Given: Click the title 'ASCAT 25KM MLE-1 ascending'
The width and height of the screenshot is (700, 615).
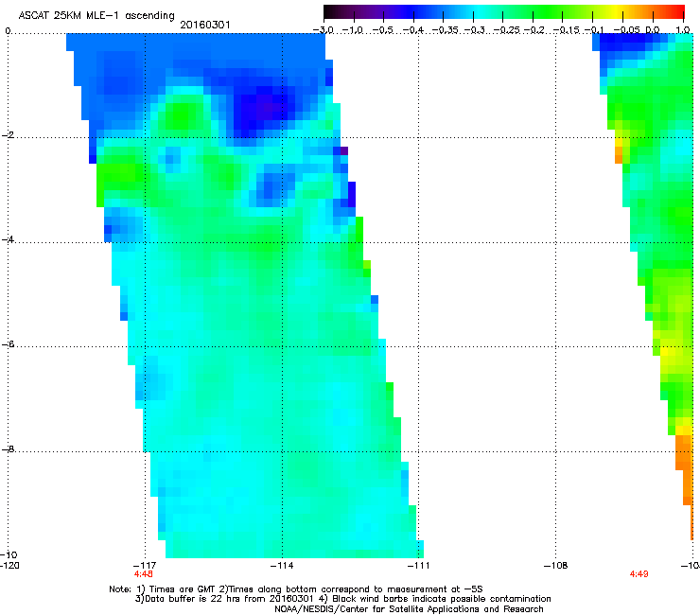Looking at the screenshot, I should (96, 15).
